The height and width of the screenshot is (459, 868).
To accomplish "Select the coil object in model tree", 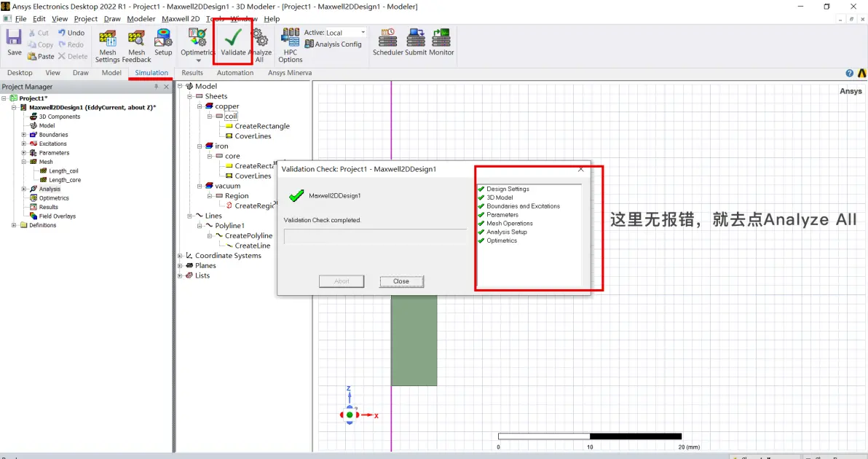I will point(231,117).
